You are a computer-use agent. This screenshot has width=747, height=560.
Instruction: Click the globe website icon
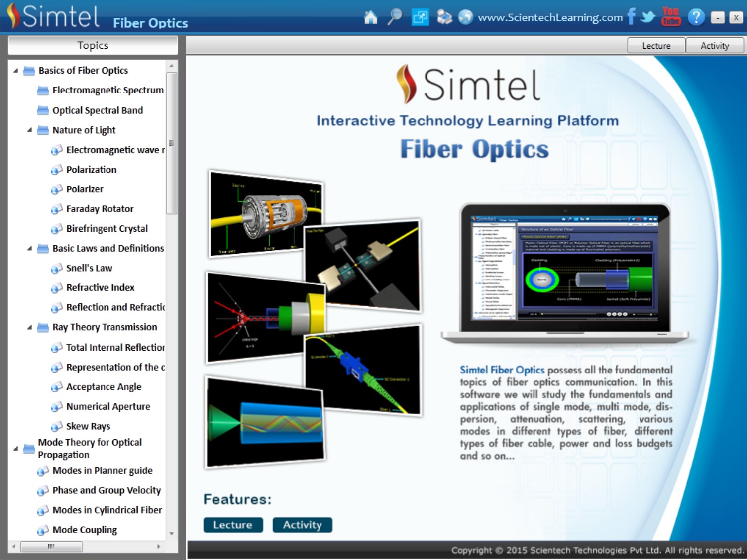click(x=465, y=17)
